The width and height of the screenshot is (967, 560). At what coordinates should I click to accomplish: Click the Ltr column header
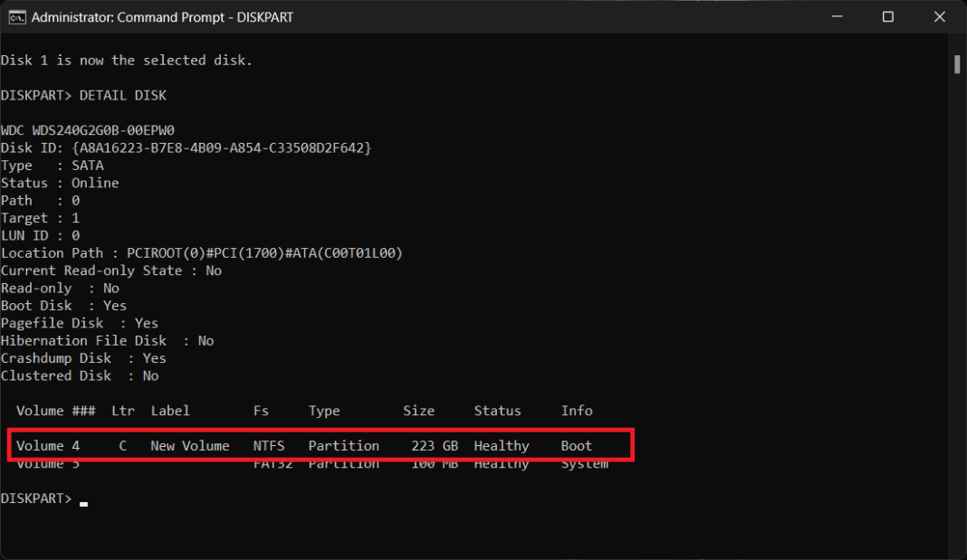tap(122, 410)
